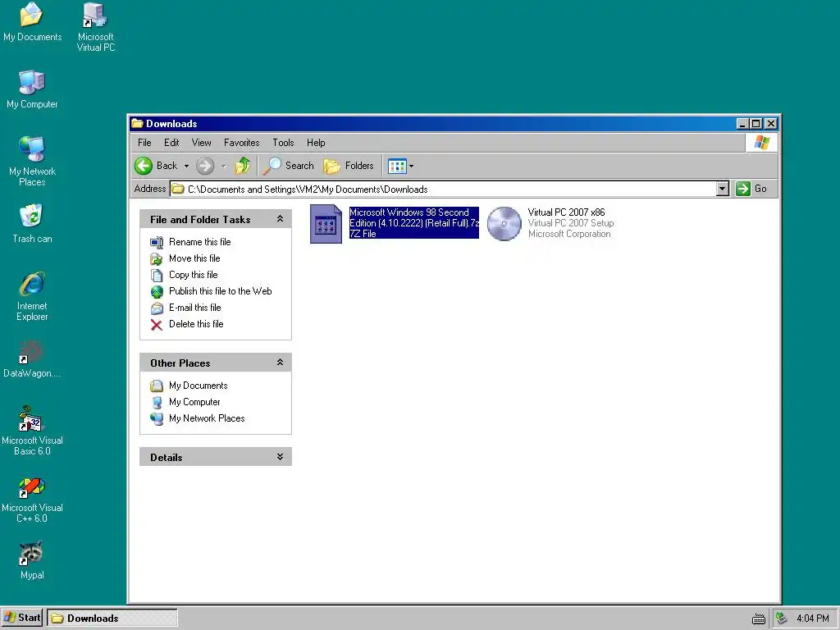The image size is (840, 630).
Task: Select the Virtual PC 2007 x86 disc icon
Action: point(504,223)
